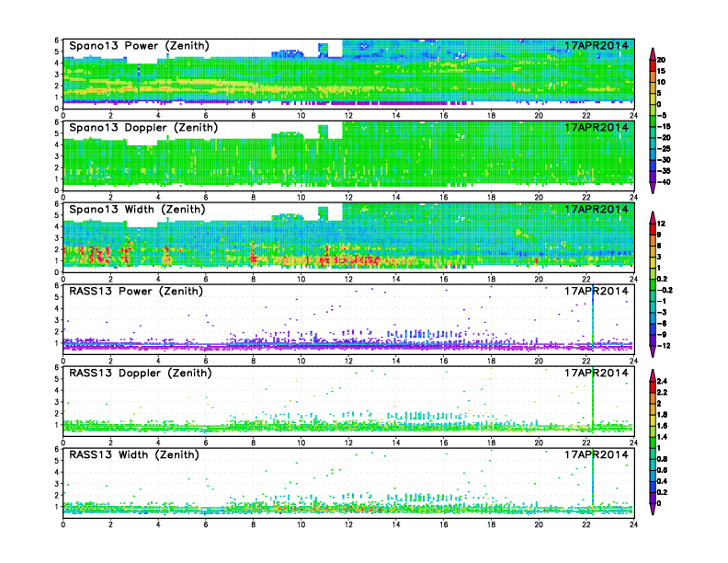Click the "-25" label on the top colorbar
The height and width of the screenshot is (563, 728).
pos(664,149)
